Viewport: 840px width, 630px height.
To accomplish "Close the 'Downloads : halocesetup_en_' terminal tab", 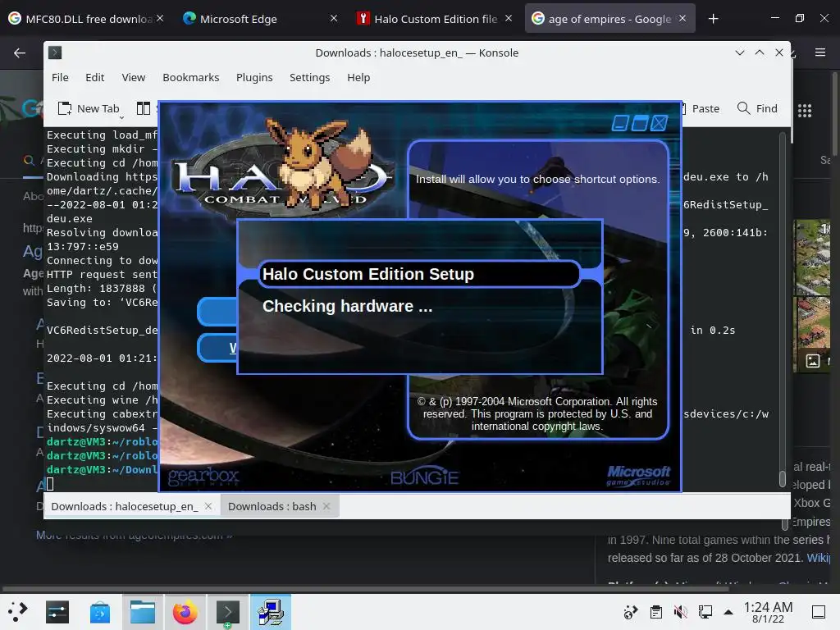I will click(x=208, y=506).
